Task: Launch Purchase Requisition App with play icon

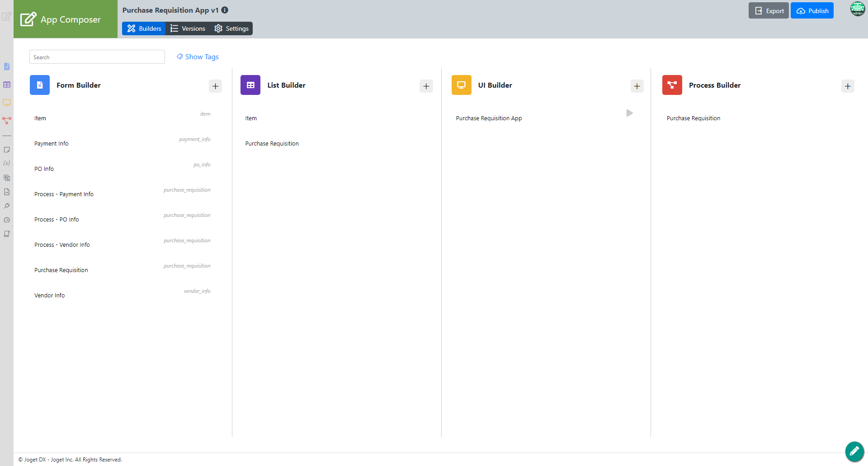Action: pyautogui.click(x=629, y=113)
